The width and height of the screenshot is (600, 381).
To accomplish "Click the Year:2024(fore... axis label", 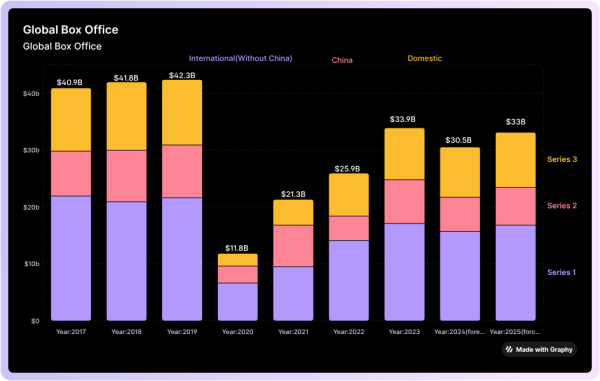I will pos(460,332).
